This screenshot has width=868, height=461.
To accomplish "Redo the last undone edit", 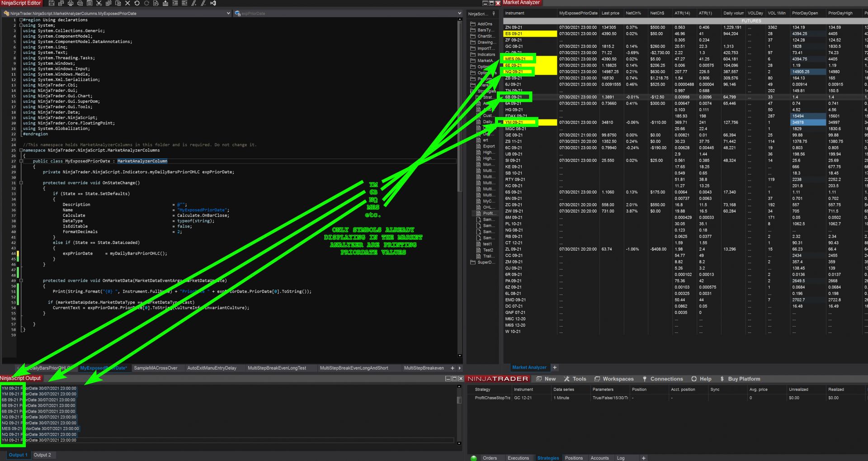I will tap(146, 3).
